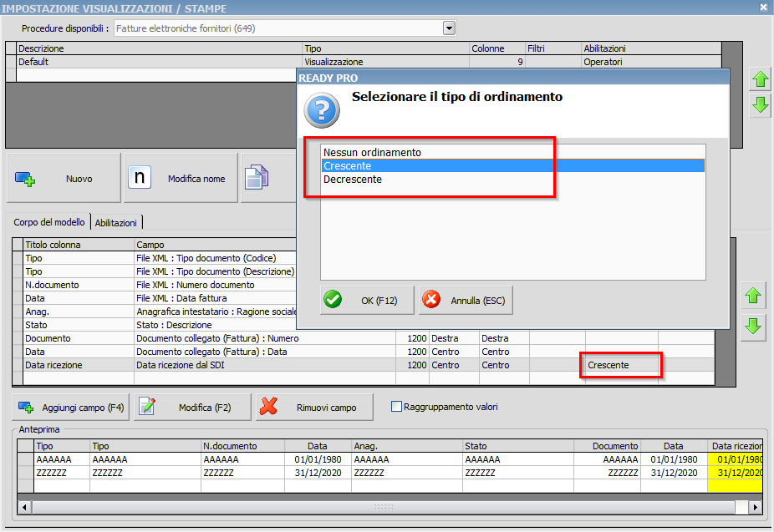
Task: Select Nessun ordinamento option
Action: click(x=513, y=152)
